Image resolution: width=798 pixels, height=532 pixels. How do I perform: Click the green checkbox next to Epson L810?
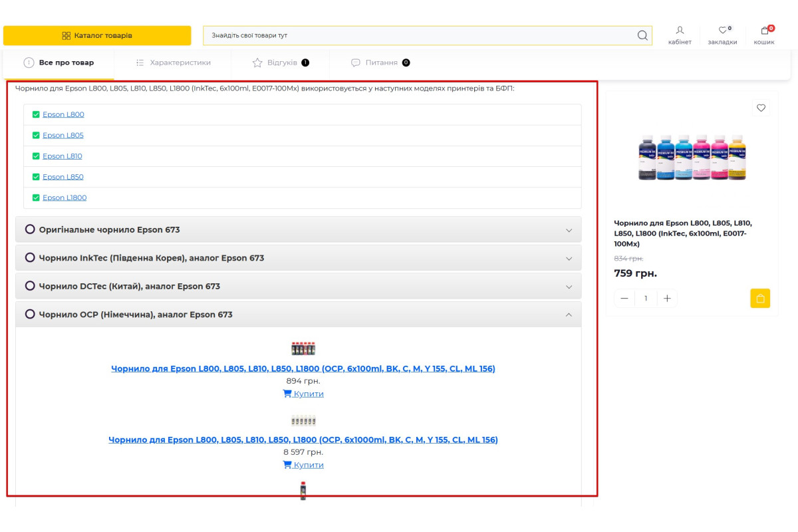coord(36,156)
